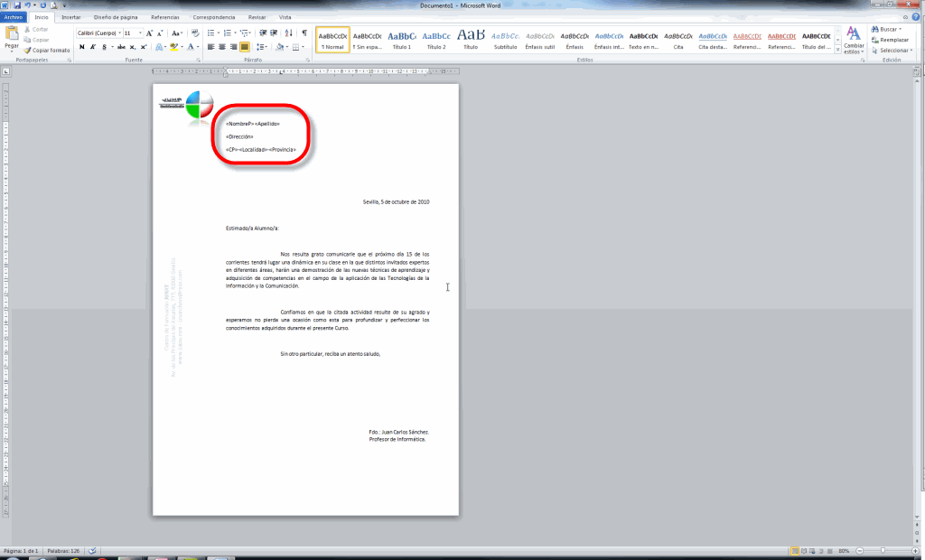Open the Calibri font name dropdown
Image resolution: width=925 pixels, height=560 pixels.
(x=117, y=33)
